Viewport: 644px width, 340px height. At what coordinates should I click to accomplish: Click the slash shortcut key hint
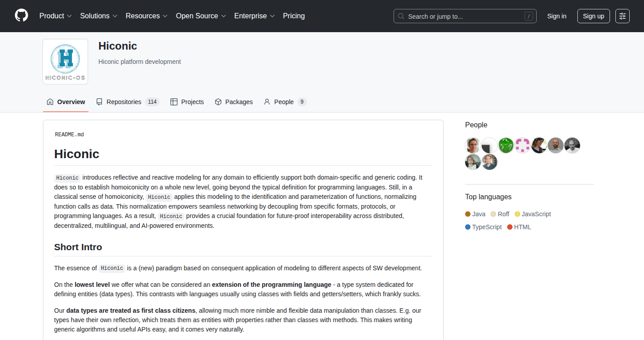pyautogui.click(x=529, y=16)
